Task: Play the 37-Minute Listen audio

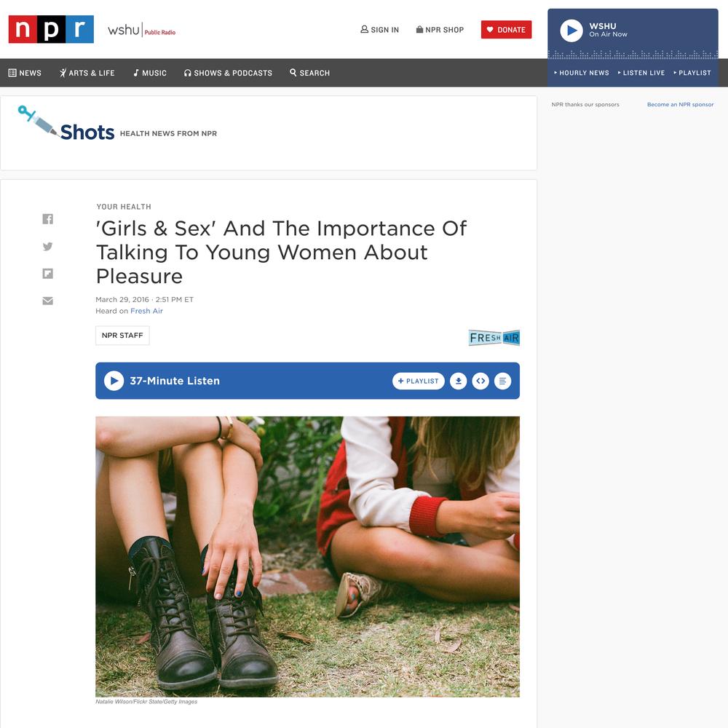Action: pos(114,381)
